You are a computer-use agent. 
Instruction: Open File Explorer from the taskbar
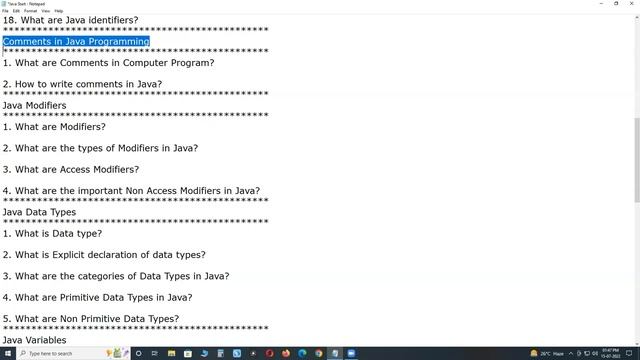pyautogui.click(x=171, y=353)
